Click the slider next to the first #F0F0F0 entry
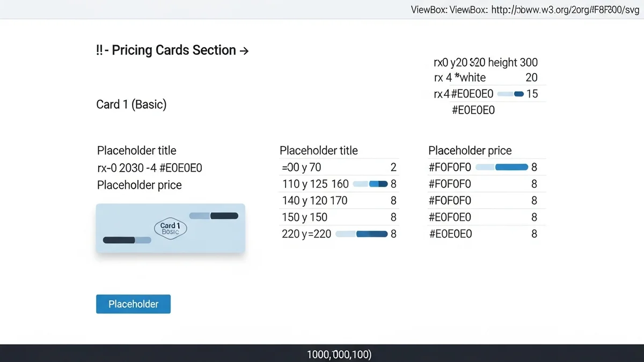 point(501,167)
